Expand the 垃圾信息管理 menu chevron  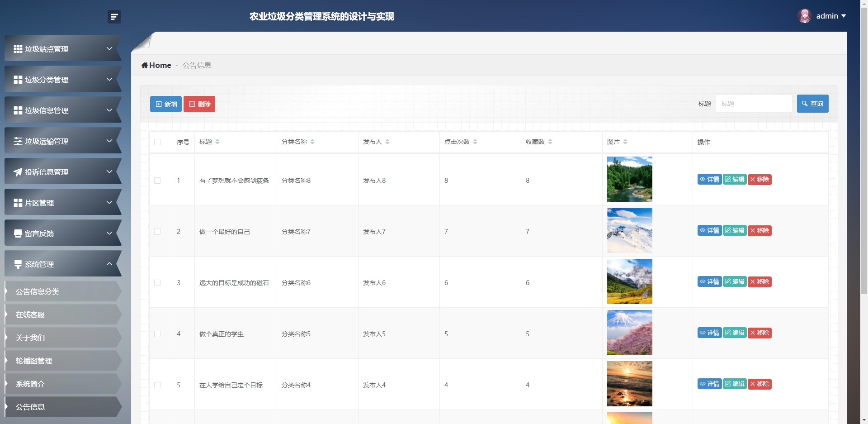point(109,110)
